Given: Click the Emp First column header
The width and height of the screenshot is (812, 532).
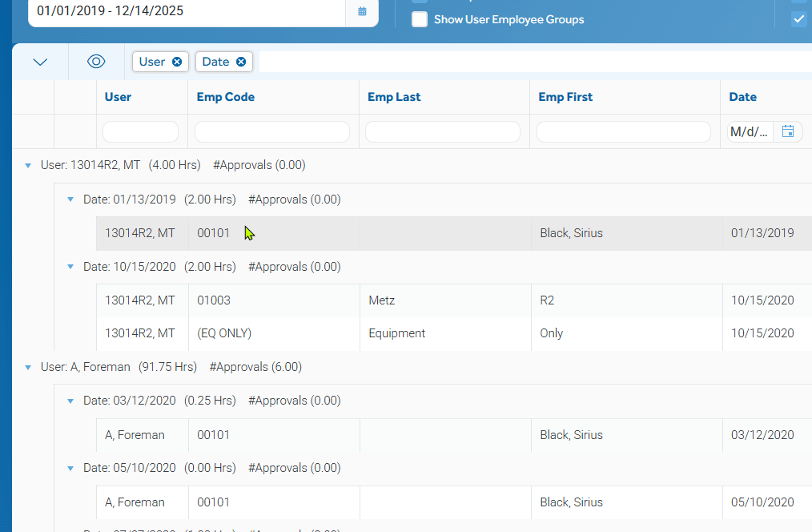Looking at the screenshot, I should coord(565,97).
